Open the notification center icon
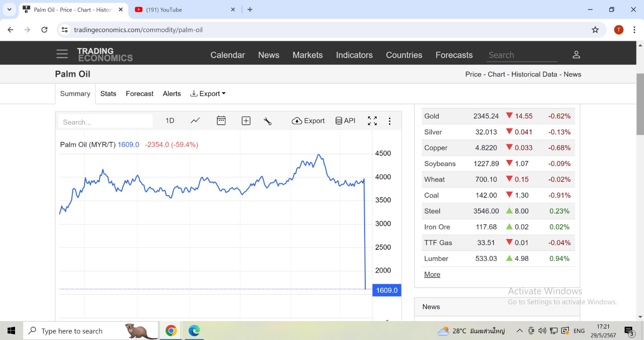Screen dimensions: 644x340 (630, 331)
